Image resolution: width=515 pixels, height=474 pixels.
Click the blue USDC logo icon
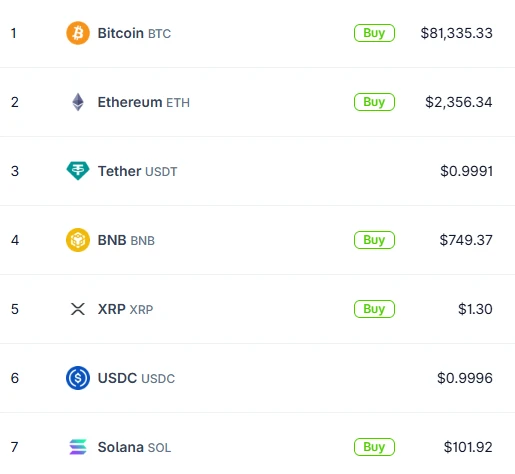[x=78, y=378]
